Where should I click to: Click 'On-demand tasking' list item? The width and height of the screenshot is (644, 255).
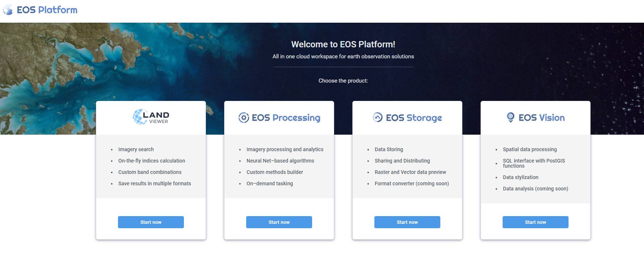pos(270,183)
